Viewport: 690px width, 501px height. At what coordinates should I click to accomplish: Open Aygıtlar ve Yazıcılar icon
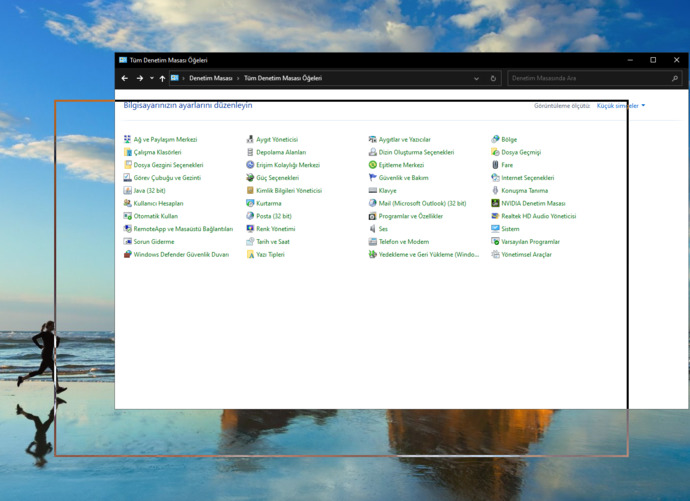(x=372, y=139)
